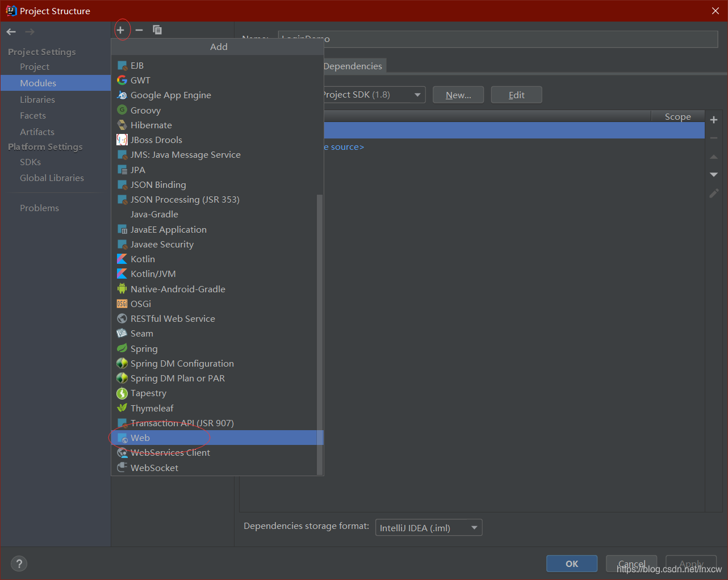Pick Google App Engine from list
728x580 pixels.
click(217, 95)
